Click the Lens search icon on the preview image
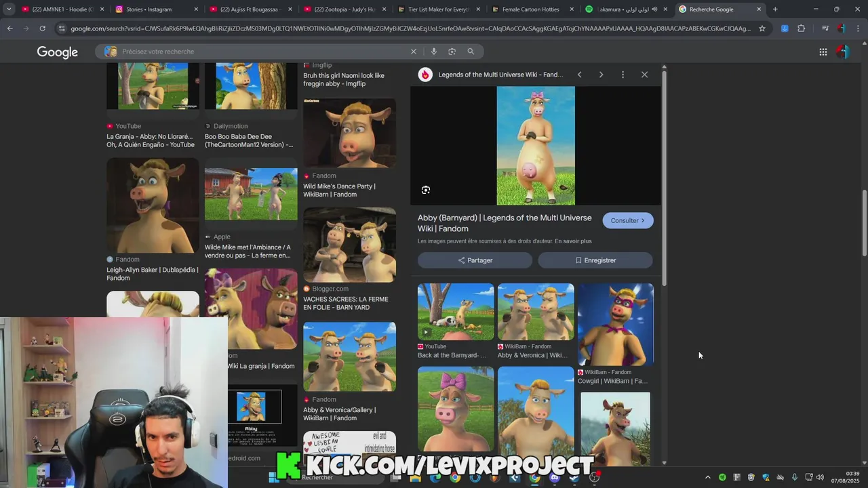Image resolution: width=868 pixels, height=488 pixels. (x=426, y=190)
